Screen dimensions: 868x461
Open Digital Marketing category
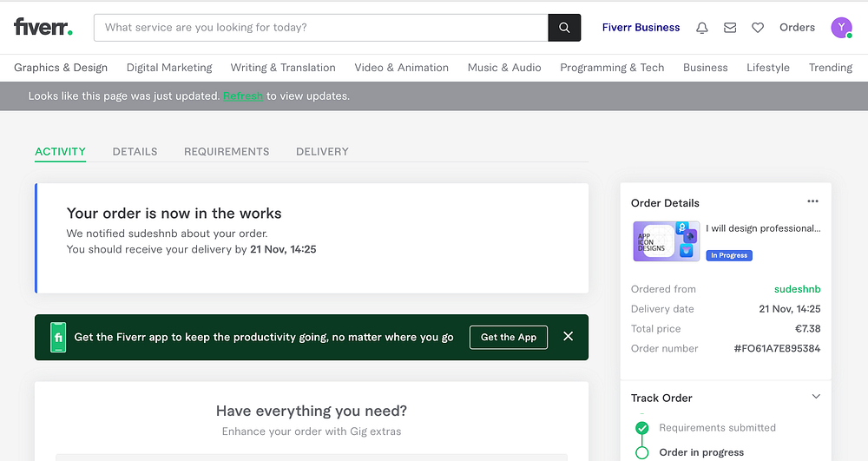coord(169,68)
